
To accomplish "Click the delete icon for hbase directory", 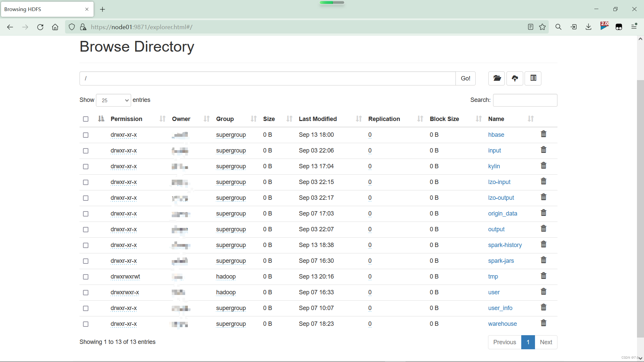I will tap(544, 134).
